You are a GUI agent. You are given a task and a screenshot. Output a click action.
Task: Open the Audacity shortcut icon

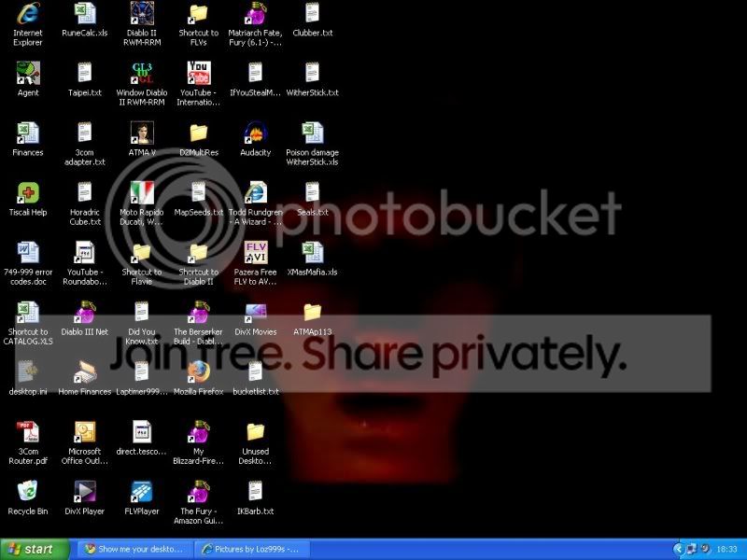[255, 133]
